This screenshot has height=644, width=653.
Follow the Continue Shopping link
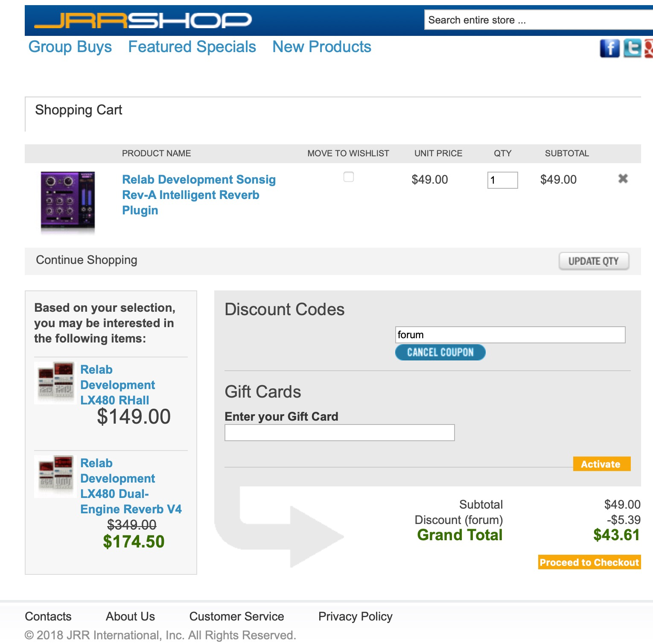[87, 260]
